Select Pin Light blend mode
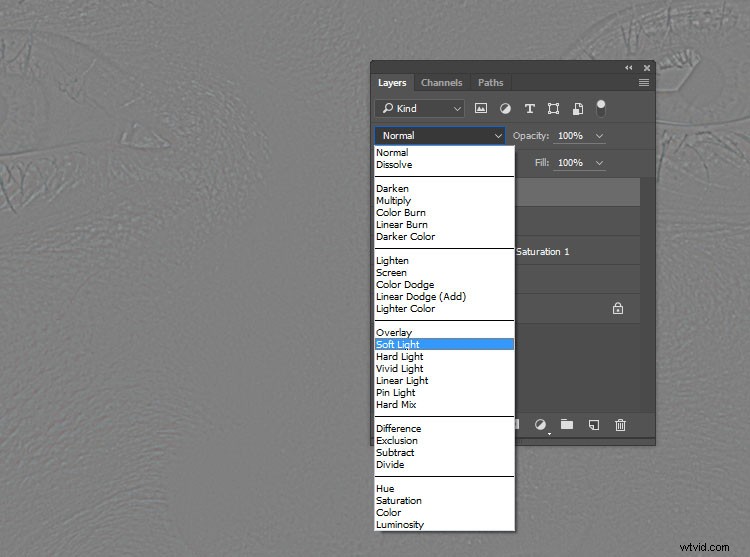Screen dimensions: 750x557 point(444,393)
